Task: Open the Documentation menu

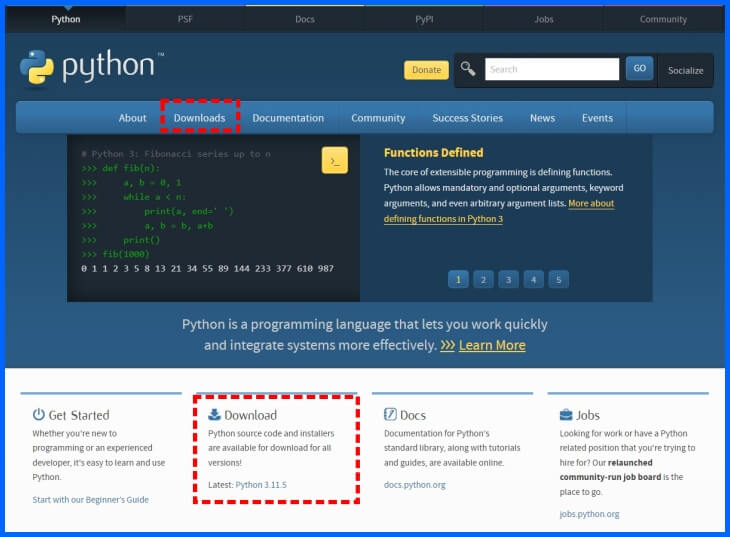Action: [288, 118]
